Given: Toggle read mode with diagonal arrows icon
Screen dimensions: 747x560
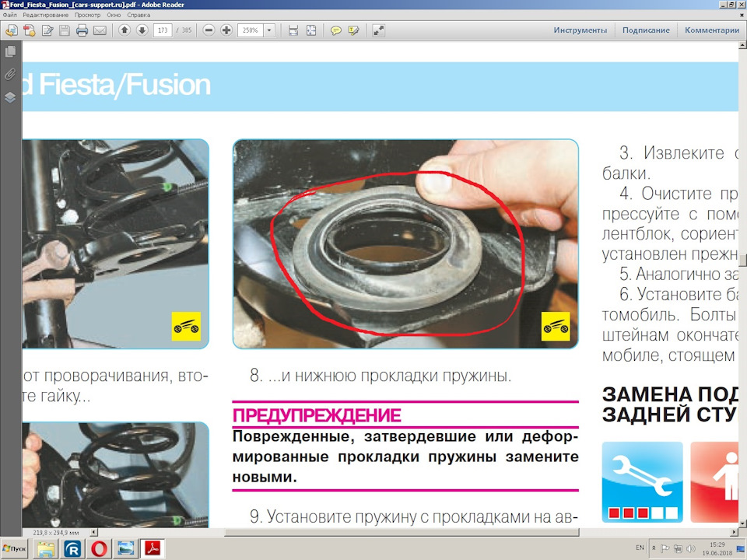Looking at the screenshot, I should [x=378, y=30].
